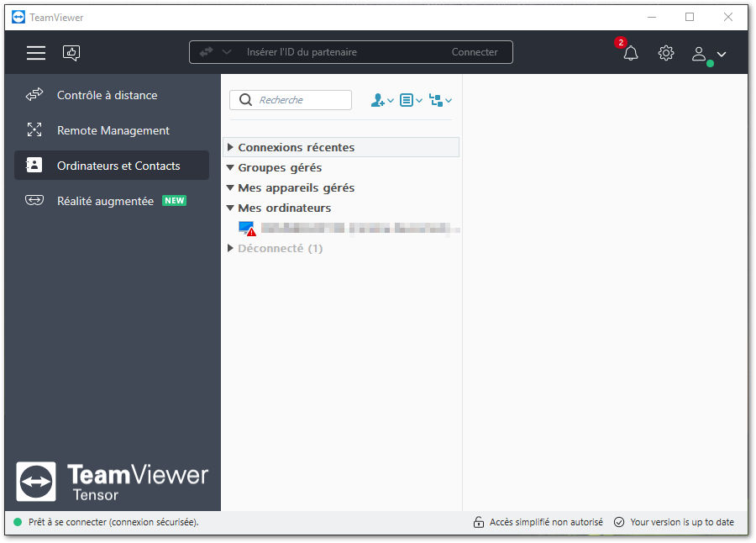The image size is (756, 543).
Task: Open settings gear
Action: [666, 53]
